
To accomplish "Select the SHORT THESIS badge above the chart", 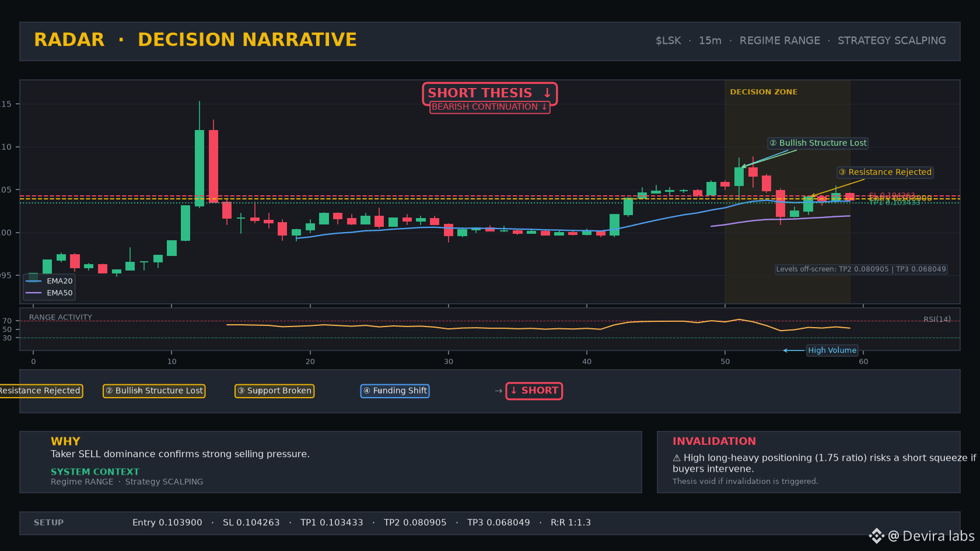I will [490, 93].
